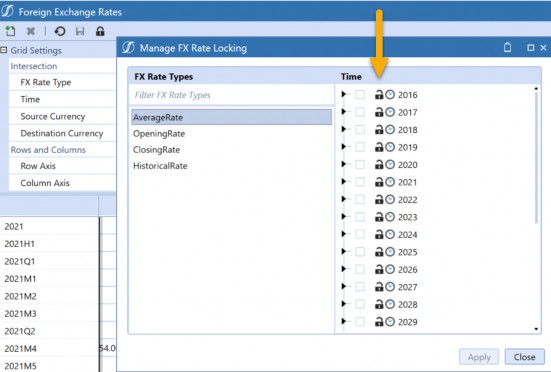551x372 pixels.
Task: Click the lock icon next to 2016
Action: point(379,94)
